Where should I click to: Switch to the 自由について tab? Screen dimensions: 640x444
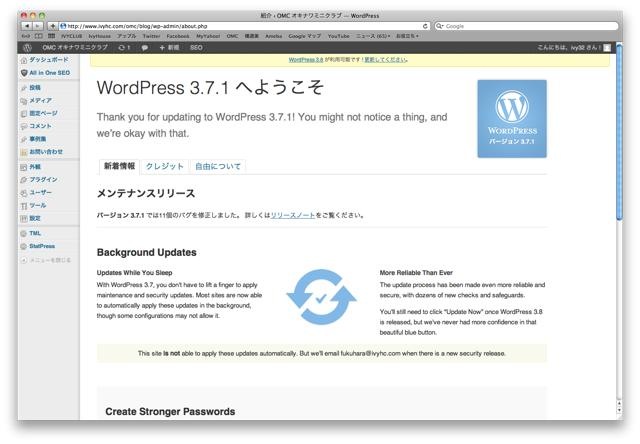[217, 166]
